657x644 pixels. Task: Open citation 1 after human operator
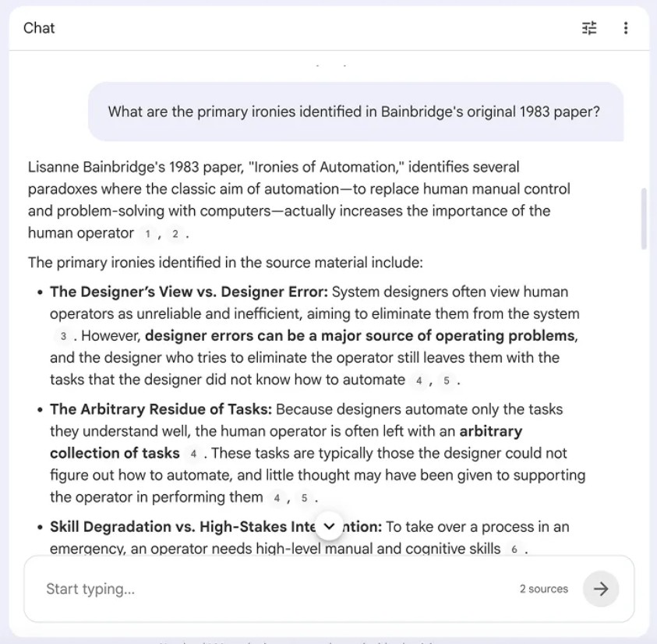pos(147,234)
